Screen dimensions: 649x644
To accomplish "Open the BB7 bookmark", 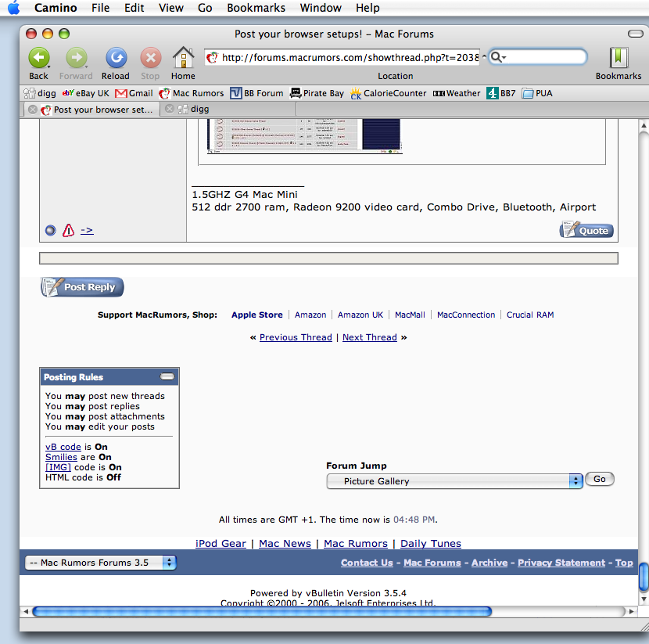I will (501, 93).
